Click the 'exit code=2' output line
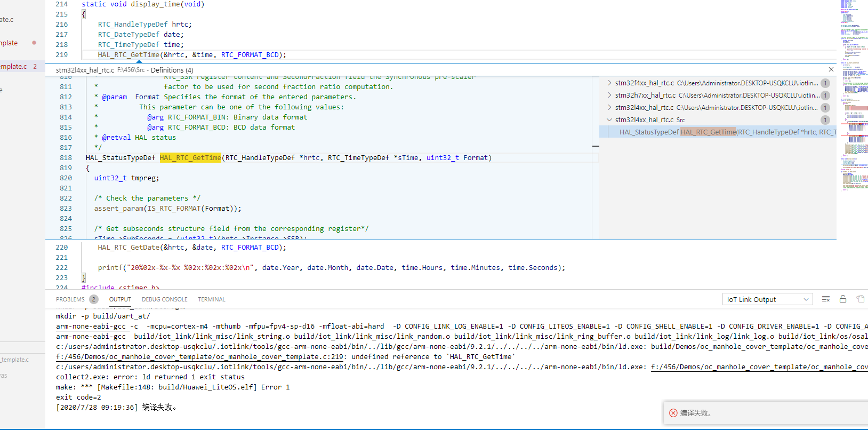Screen dimensions: 868x430 point(78,397)
